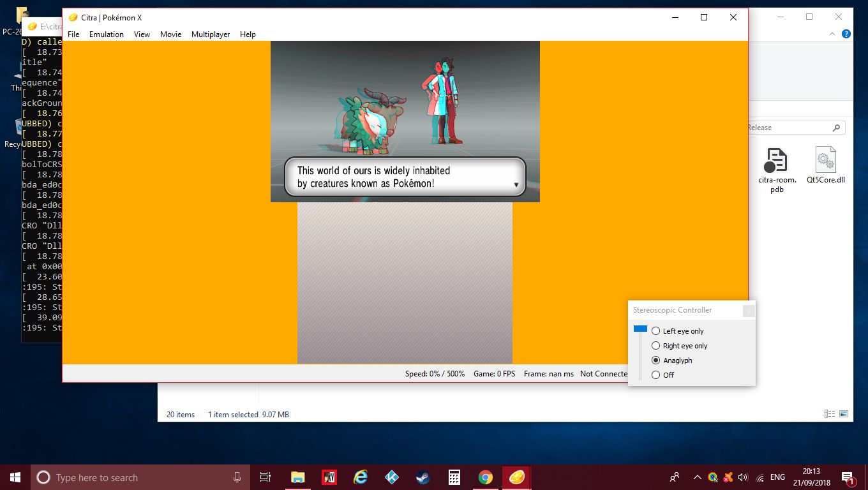The height and width of the screenshot is (490, 868).
Task: Open Calculator from the taskbar
Action: (454, 477)
